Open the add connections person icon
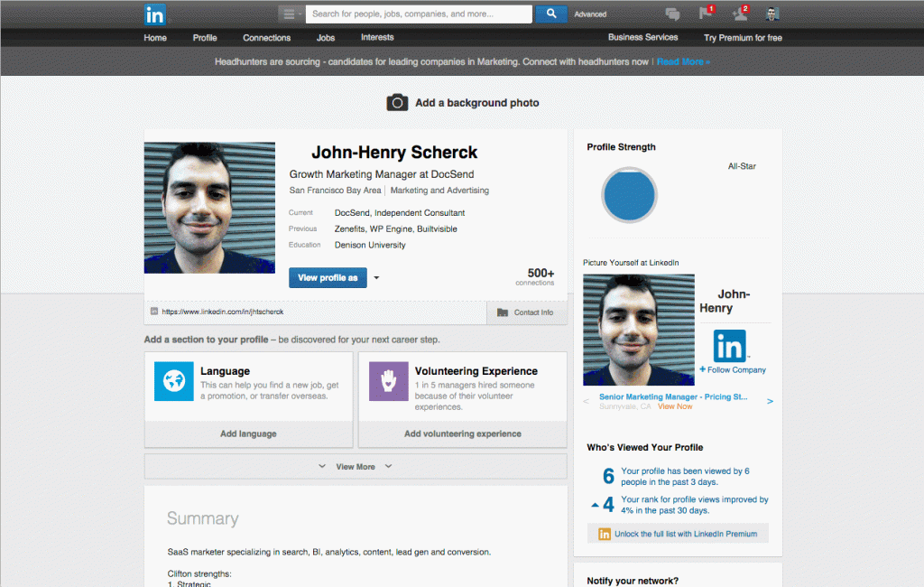This screenshot has width=924, height=587. [740, 13]
